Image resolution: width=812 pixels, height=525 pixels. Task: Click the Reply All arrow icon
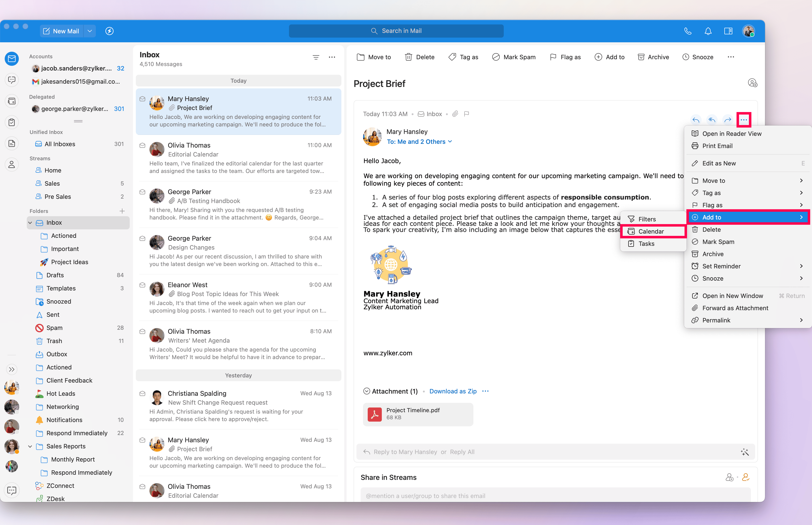click(712, 120)
